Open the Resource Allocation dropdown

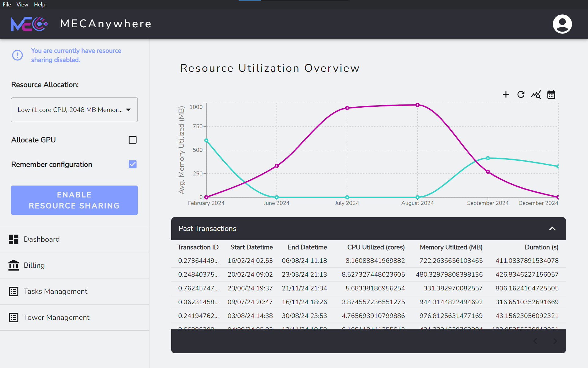74,110
